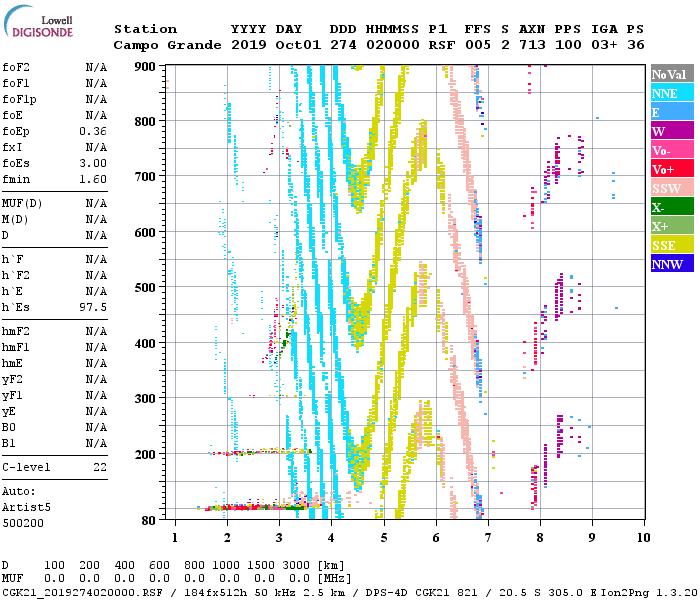Screen dimensions: 700x600
Task: Click the CGK21_2019274020000.RSF filename footer
Action: point(83,592)
